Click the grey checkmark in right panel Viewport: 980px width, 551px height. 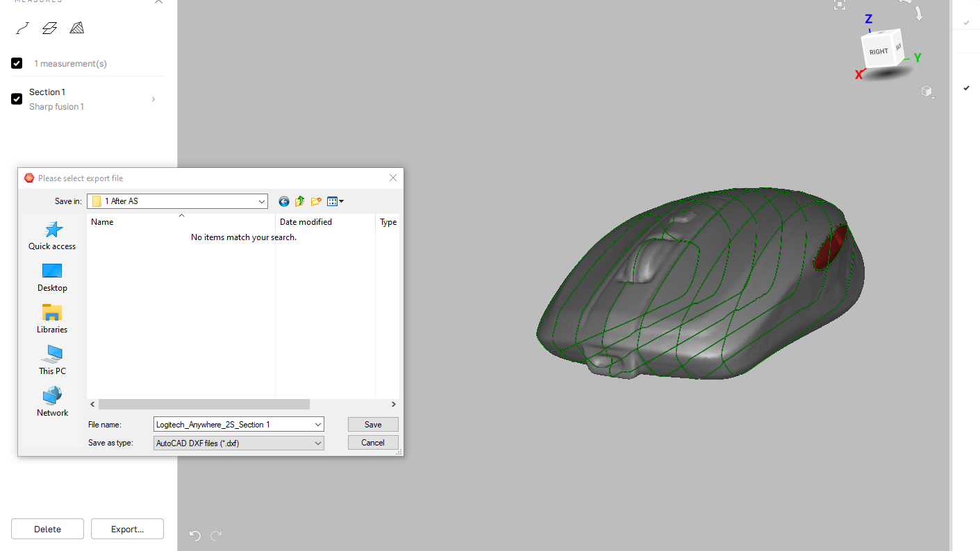coord(966,23)
